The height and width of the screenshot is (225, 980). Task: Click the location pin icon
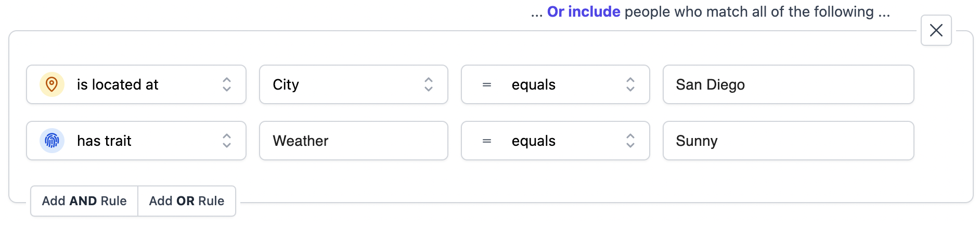(51, 84)
